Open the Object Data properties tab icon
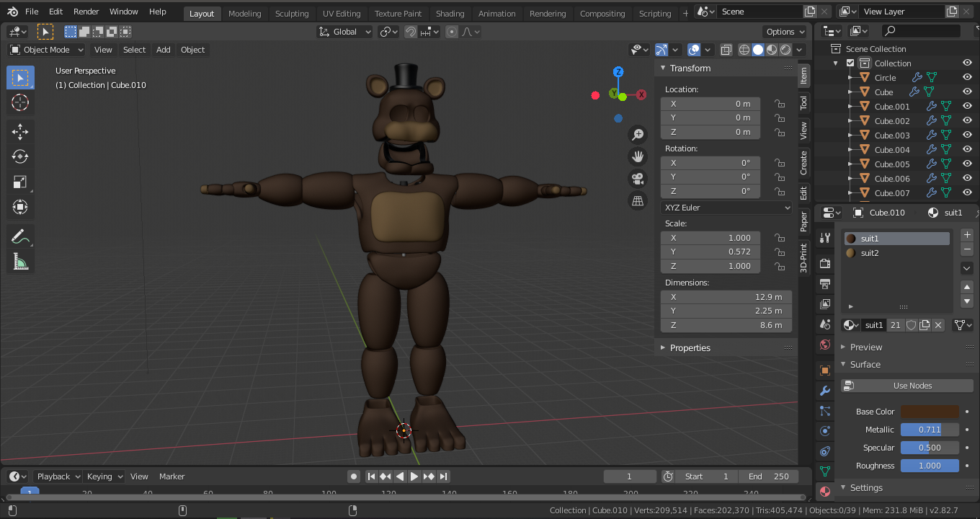 click(x=825, y=471)
